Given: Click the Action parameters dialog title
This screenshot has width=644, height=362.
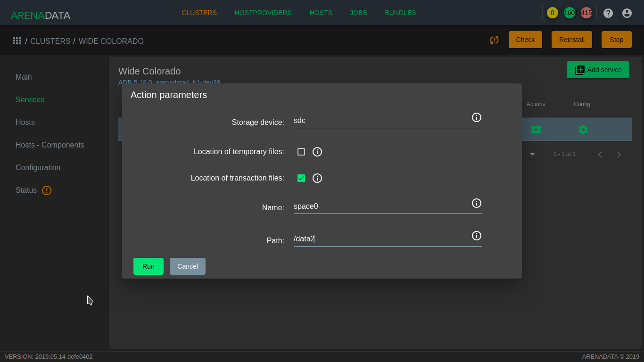Looking at the screenshot, I should [x=169, y=95].
